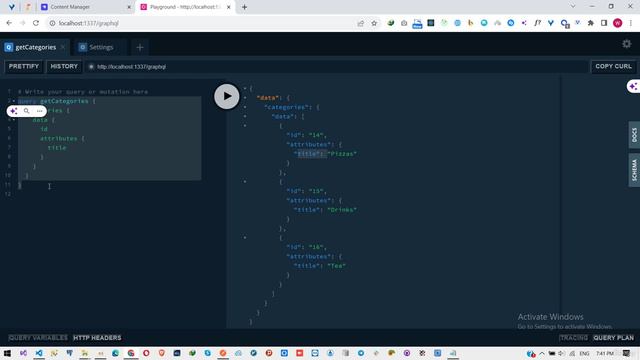Click the attributes field in the query editor
Viewport: 640px width, 360px height.
(58, 138)
